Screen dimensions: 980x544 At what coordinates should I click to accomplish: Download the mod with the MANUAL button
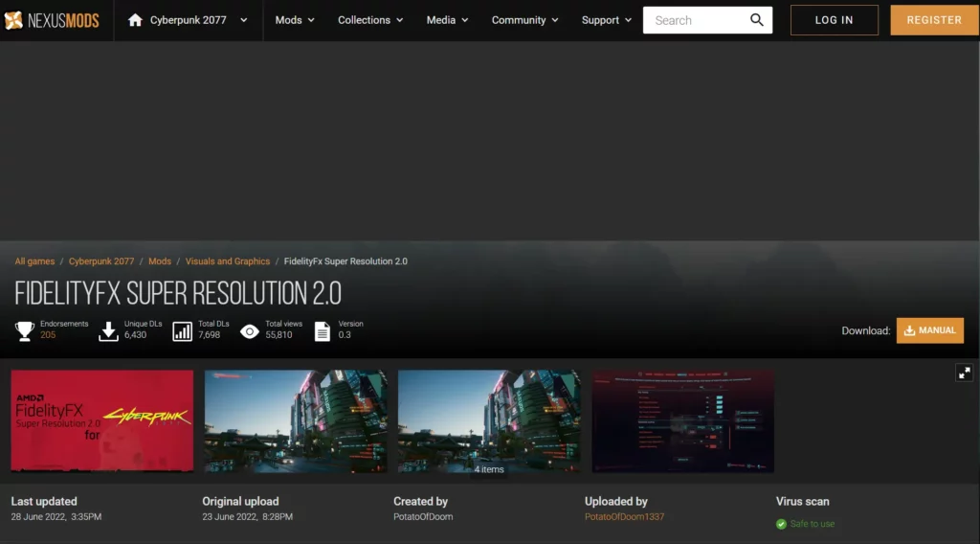(929, 330)
